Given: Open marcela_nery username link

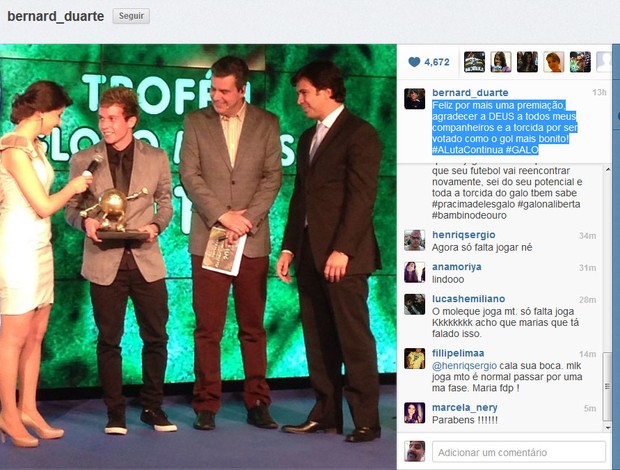Looking at the screenshot, I should pos(465,408).
